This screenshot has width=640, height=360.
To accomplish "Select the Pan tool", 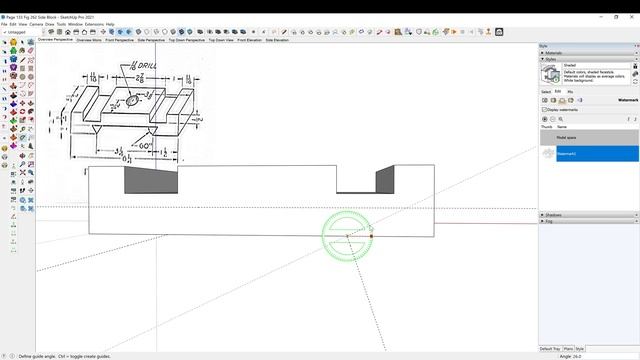I will pyautogui.click(x=31, y=156).
